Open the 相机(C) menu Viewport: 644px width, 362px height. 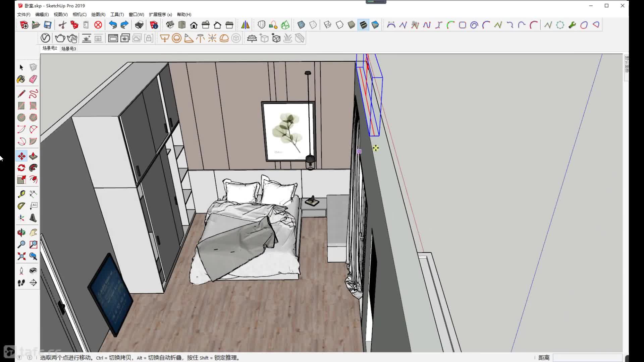coord(79,14)
